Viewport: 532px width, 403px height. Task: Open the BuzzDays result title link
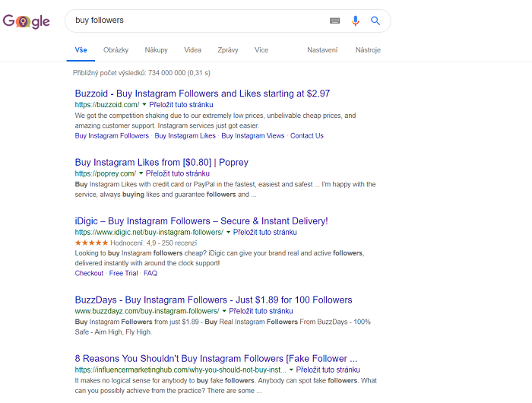click(x=214, y=300)
